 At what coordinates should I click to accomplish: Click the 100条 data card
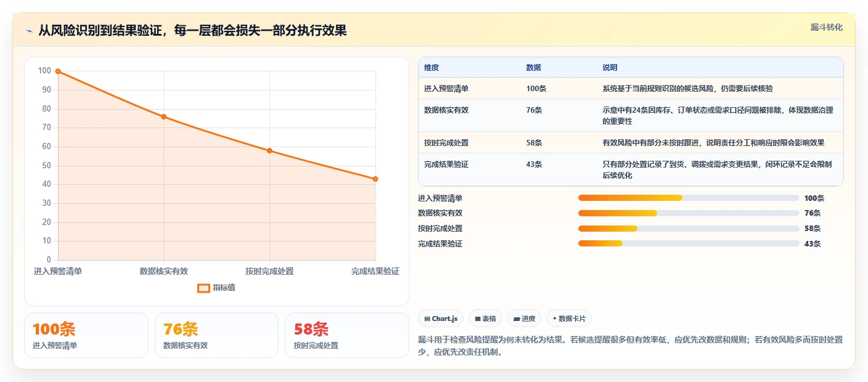pos(86,335)
